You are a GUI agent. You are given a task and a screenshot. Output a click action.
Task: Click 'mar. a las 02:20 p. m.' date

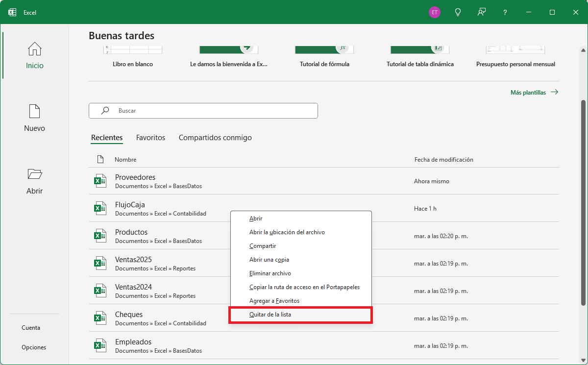point(441,236)
